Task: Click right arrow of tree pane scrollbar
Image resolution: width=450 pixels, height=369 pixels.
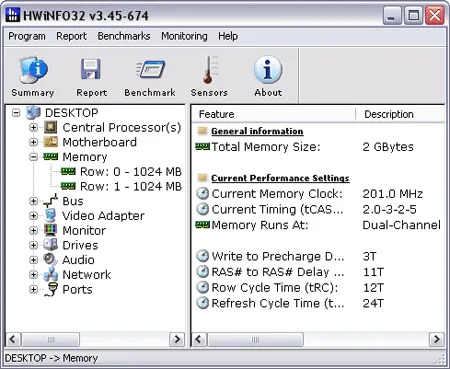Action: tap(177, 339)
